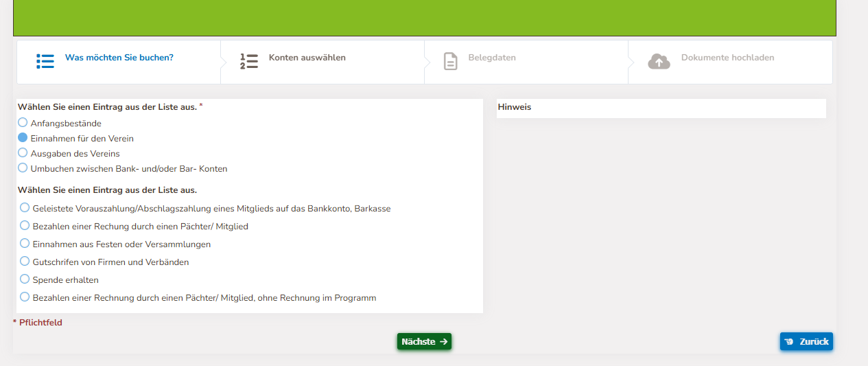The width and height of the screenshot is (868, 366).
Task: Click the numbered list icon beside Konten auswählen
Action: (x=249, y=62)
